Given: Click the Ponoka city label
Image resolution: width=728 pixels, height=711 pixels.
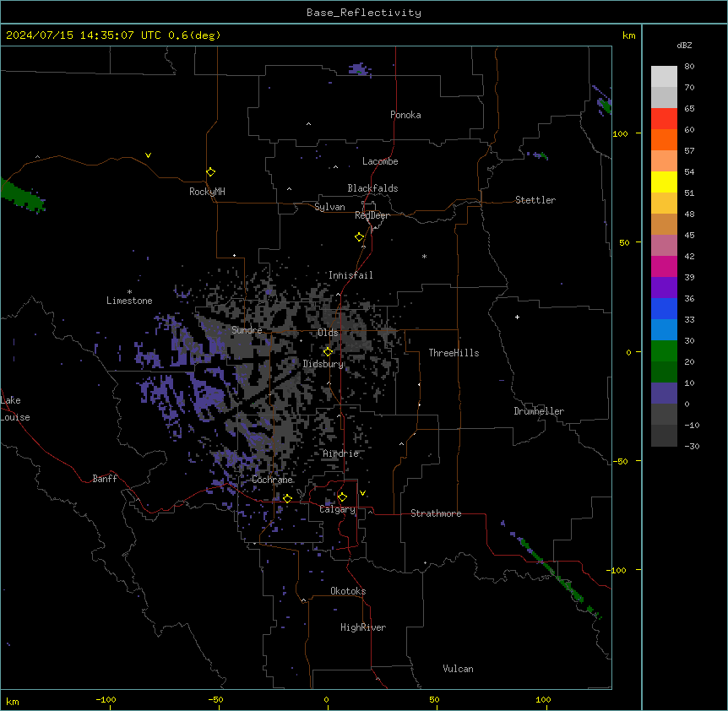Looking at the screenshot, I should point(405,115).
